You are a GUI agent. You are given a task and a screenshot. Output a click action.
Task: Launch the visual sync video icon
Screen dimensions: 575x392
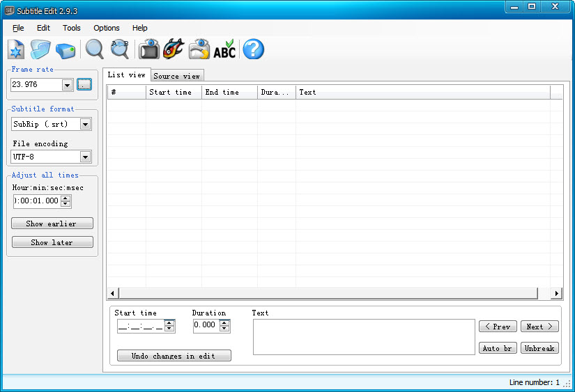pyautogui.click(x=149, y=49)
